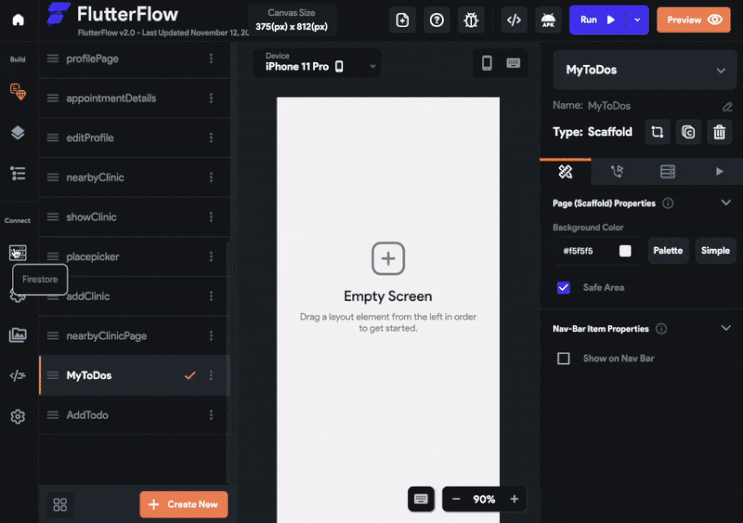This screenshot has height=523, width=743.
Task: Switch to the actions tab
Action: [x=616, y=171]
